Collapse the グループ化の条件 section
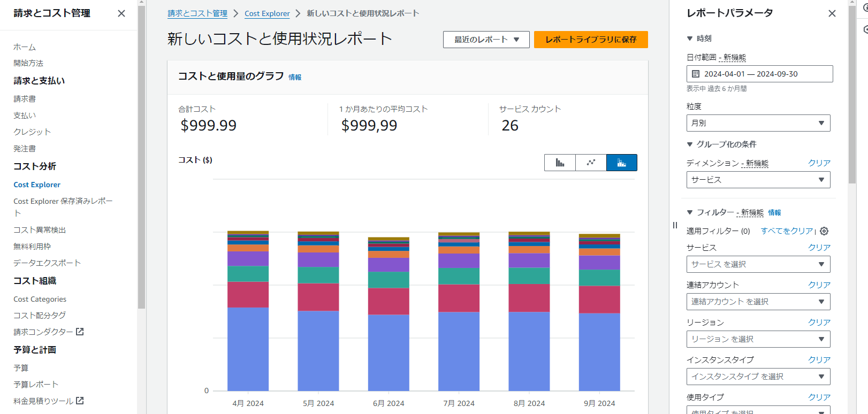This screenshot has height=414, width=868. pos(690,144)
